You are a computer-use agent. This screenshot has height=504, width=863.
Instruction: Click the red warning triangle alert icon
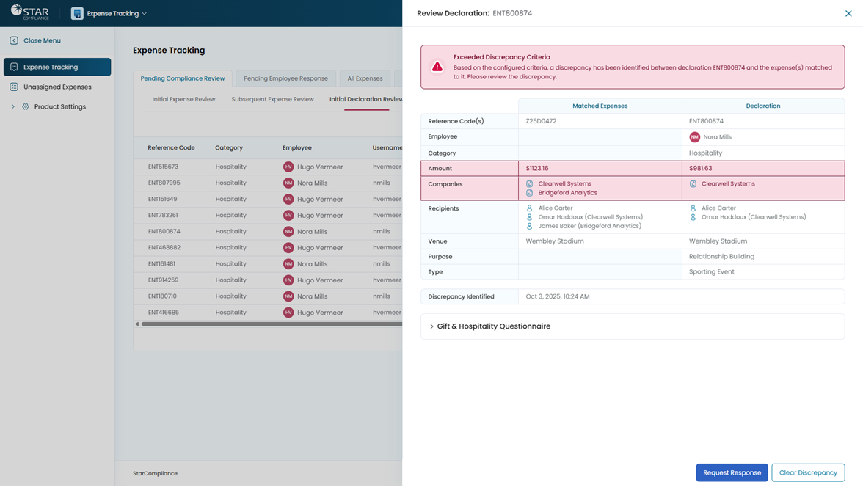(437, 67)
